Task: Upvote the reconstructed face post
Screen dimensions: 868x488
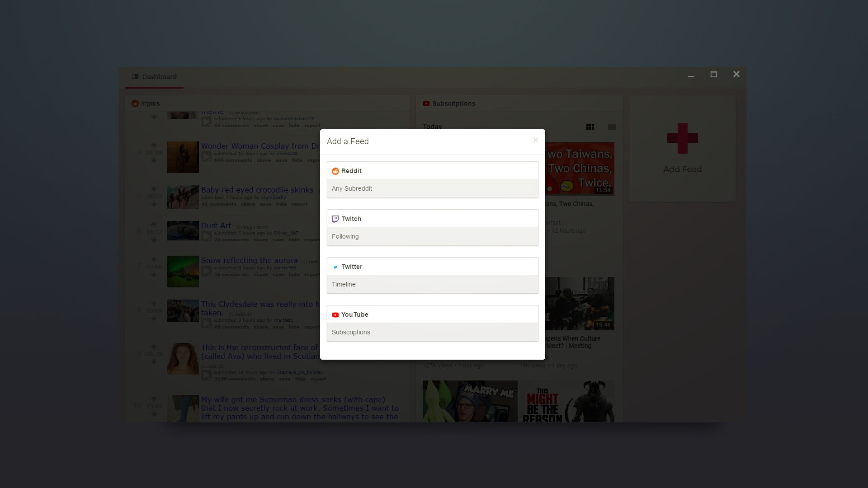Action: [154, 347]
